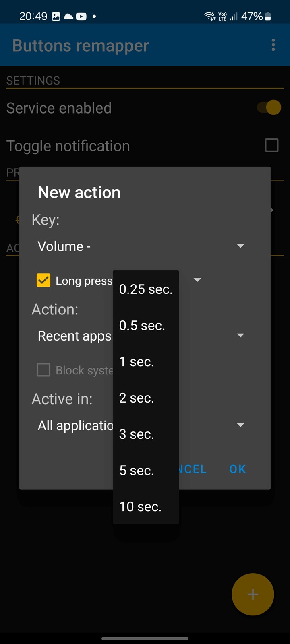Tap the battery indicator icon
Viewport: 290px width, 644px height.
[268, 16]
